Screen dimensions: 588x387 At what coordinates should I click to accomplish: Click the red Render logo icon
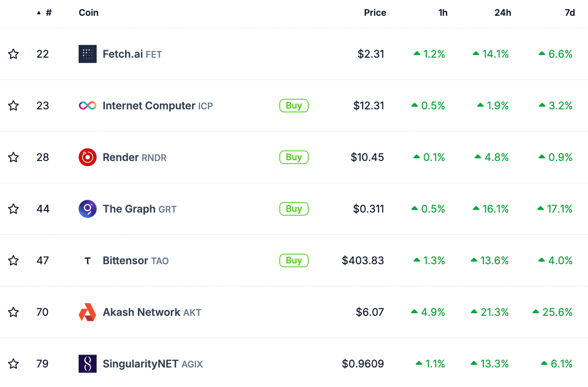(87, 157)
